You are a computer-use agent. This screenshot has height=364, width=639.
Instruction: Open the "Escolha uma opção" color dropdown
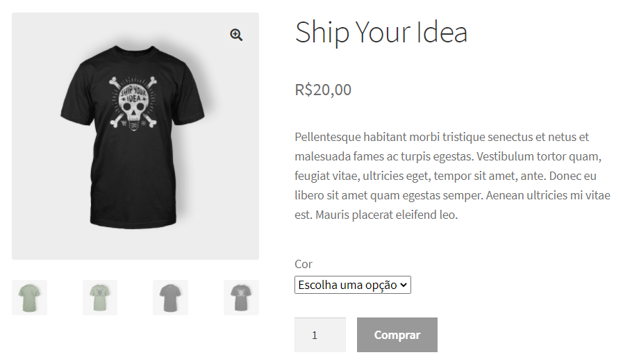tap(353, 285)
